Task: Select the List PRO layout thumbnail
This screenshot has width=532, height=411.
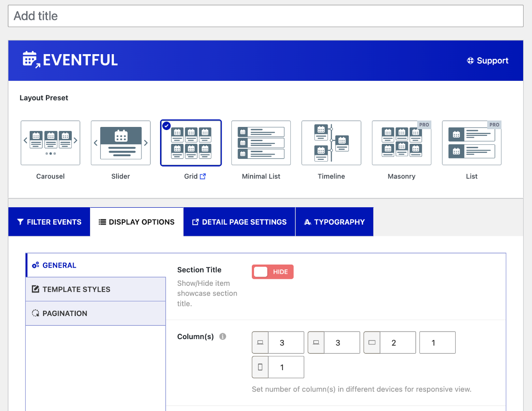Action: click(x=472, y=143)
